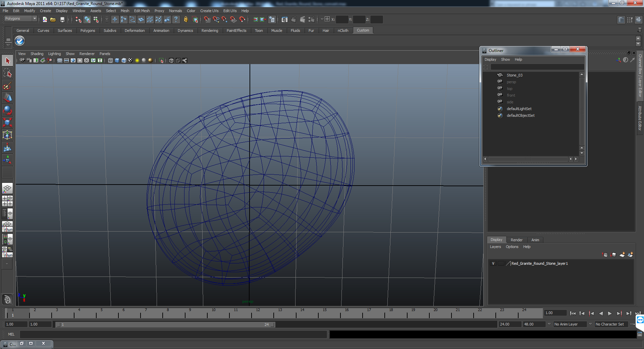The width and height of the screenshot is (644, 349).
Task: Click frame 12 on the time slider
Action: click(258, 313)
